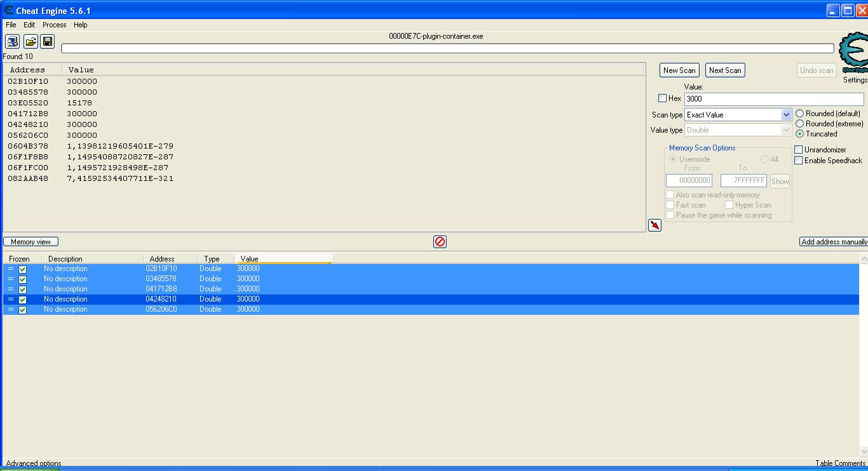Screen dimensions: 868x471
Task: Click Add address manually
Action: tap(834, 242)
